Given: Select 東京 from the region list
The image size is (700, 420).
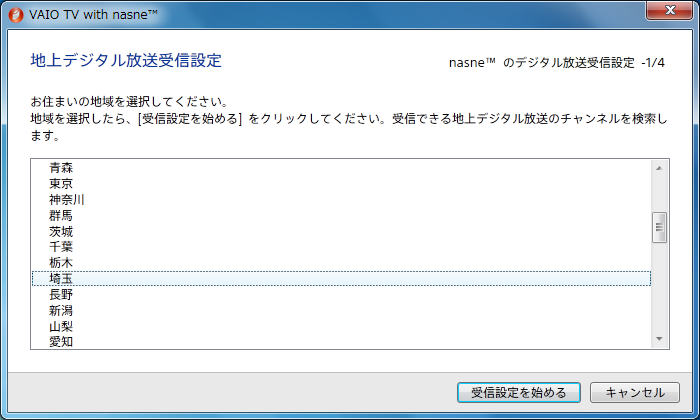Looking at the screenshot, I should click(x=341, y=183).
